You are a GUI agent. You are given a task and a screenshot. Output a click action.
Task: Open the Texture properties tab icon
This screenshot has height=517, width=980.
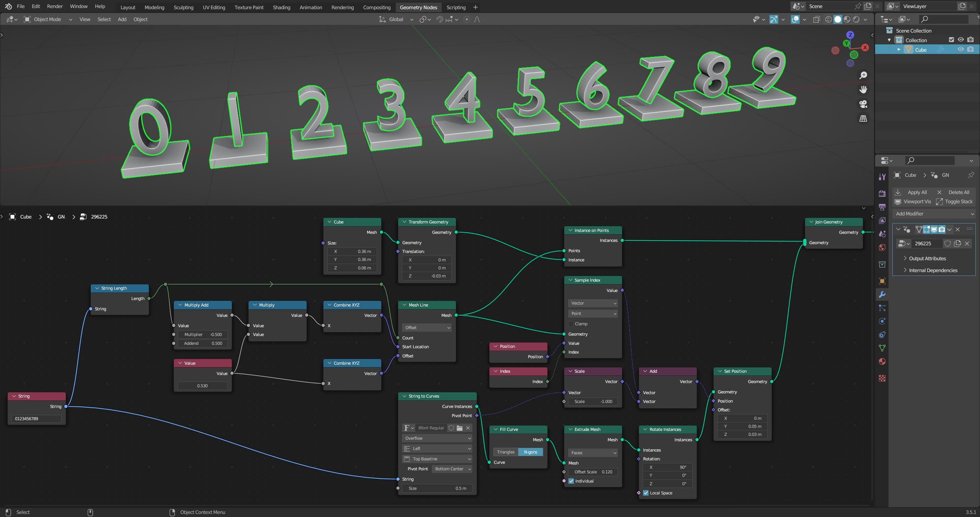pos(882,378)
